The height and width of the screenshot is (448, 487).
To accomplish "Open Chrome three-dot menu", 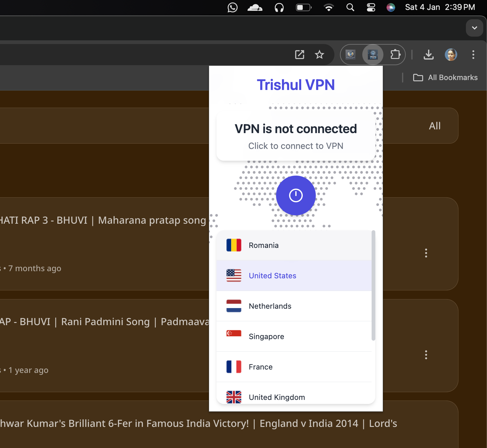I will tap(473, 55).
